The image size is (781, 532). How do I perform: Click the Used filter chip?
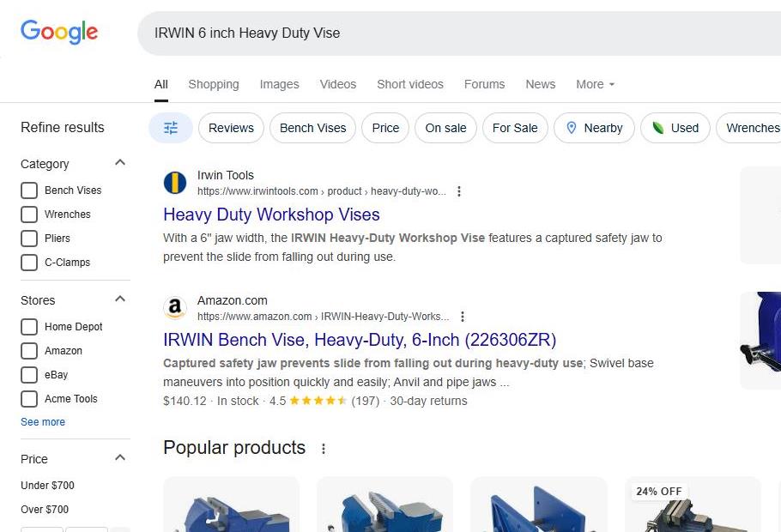[x=675, y=128]
